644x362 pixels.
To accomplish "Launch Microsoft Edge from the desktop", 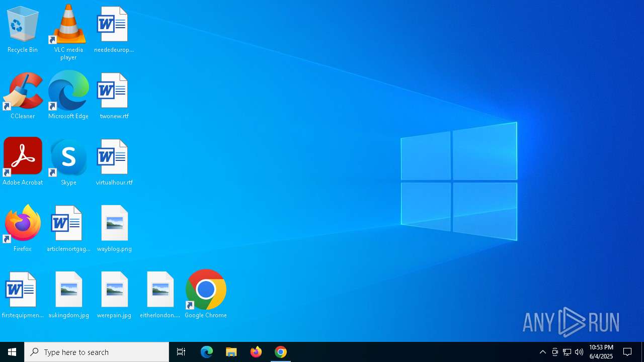I will coord(68,96).
